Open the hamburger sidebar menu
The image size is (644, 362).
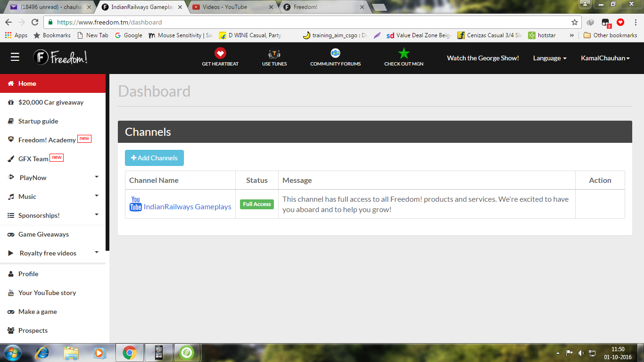tap(15, 57)
